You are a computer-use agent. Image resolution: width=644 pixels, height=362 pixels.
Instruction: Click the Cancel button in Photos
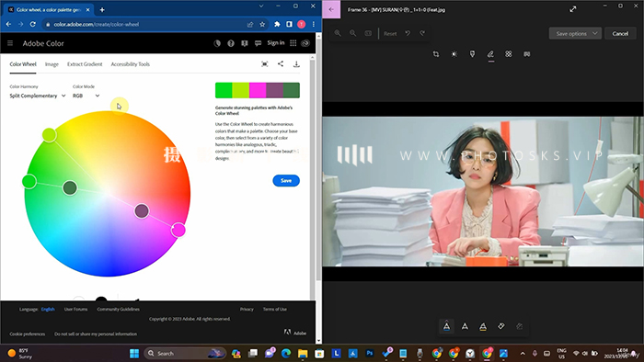pos(620,34)
